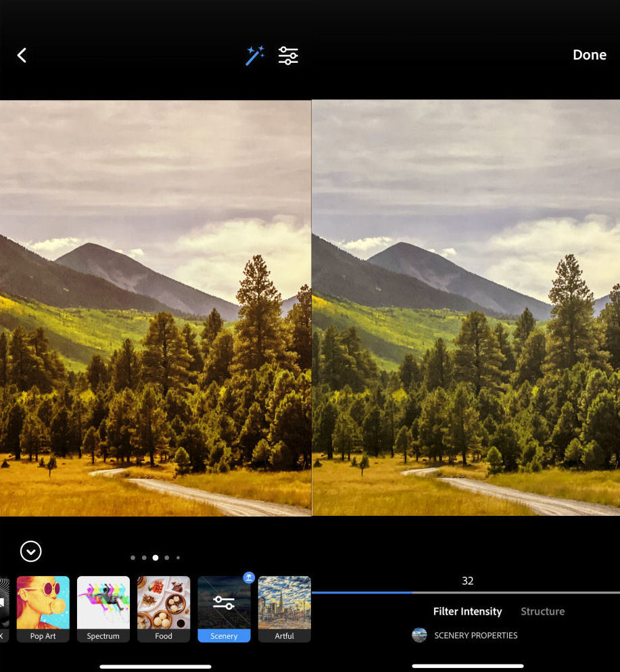Tap the partially visible filter at left edge

point(3,608)
